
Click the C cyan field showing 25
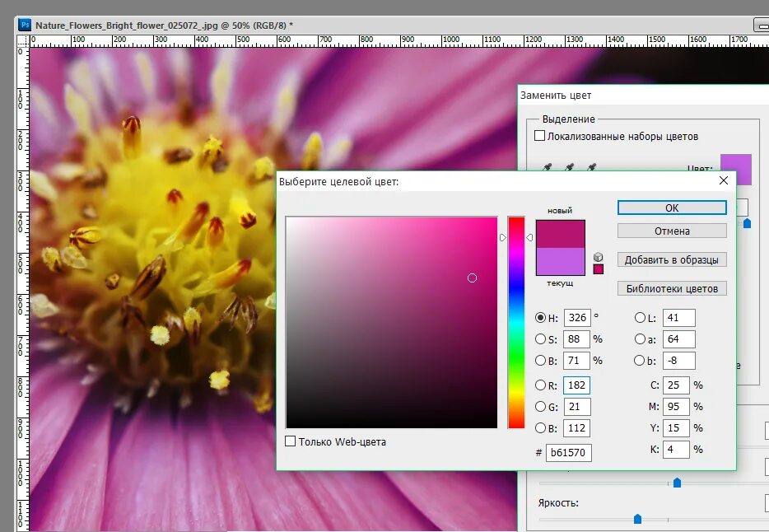(676, 385)
